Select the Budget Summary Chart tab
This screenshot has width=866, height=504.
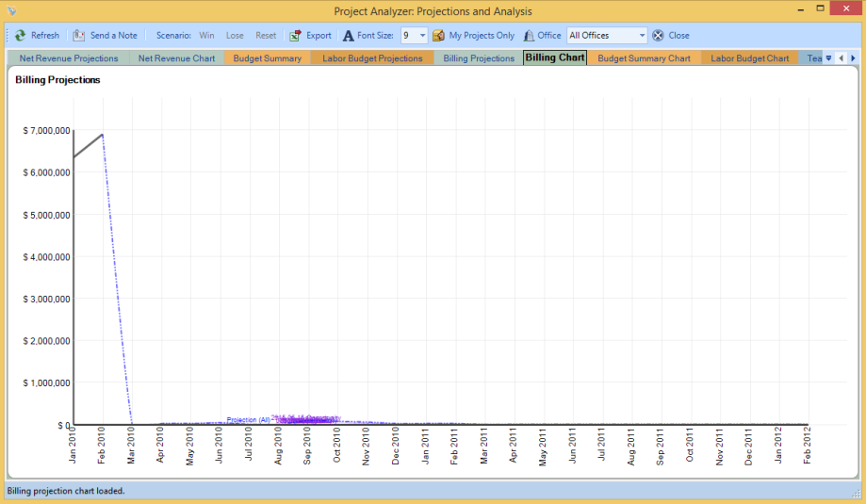point(644,58)
